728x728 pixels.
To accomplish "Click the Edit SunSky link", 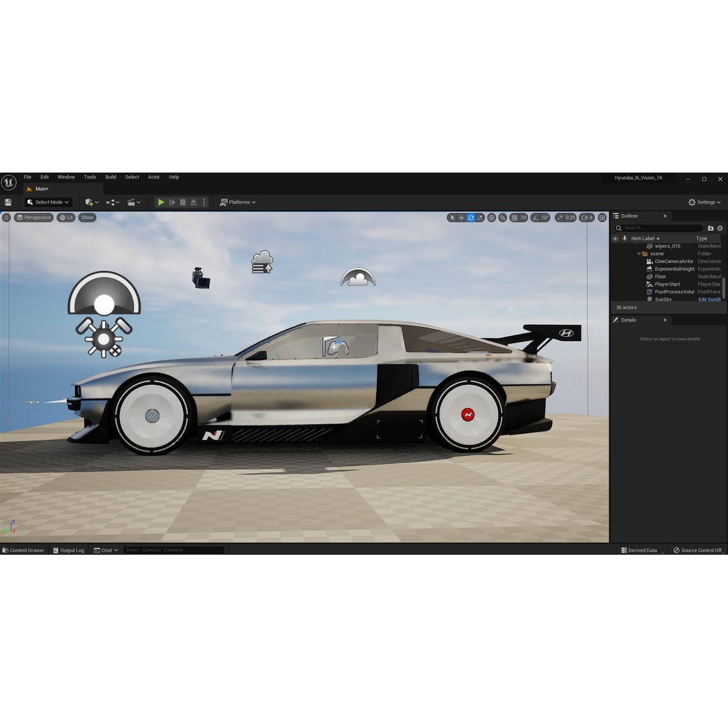I will pos(709,299).
